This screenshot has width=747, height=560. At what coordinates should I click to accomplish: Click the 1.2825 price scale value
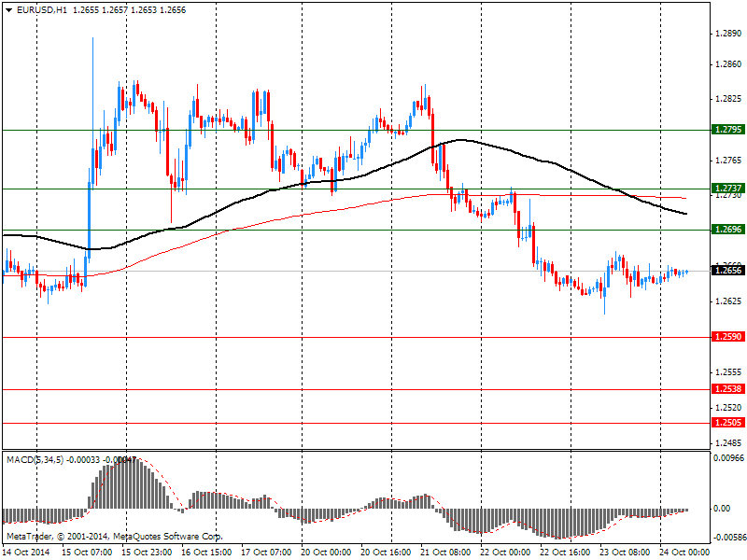point(728,99)
